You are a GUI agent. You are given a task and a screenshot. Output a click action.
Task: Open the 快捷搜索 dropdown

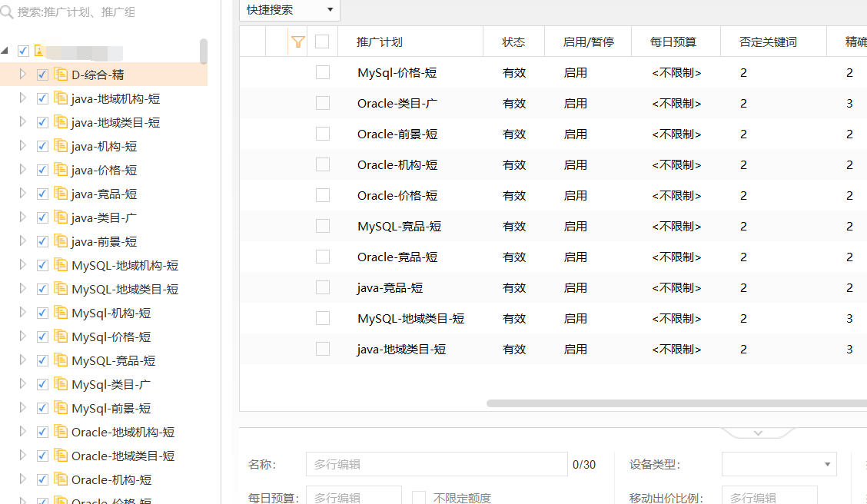tap(290, 10)
